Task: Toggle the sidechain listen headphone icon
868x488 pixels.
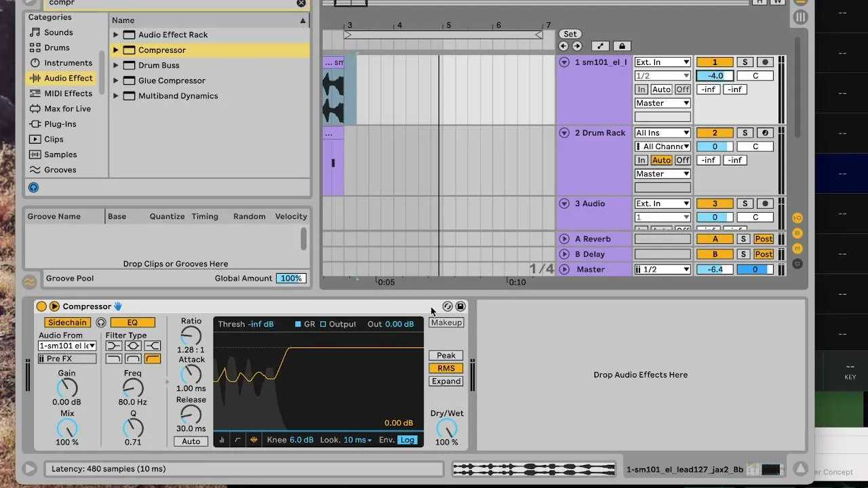Action: (101, 323)
